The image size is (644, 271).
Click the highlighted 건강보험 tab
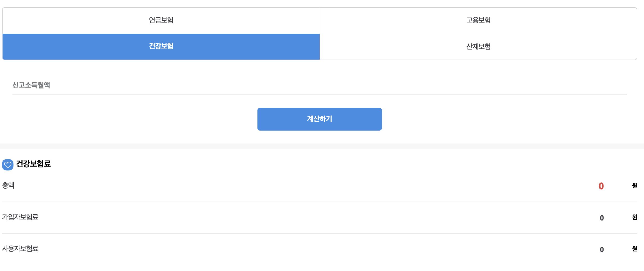tap(161, 47)
